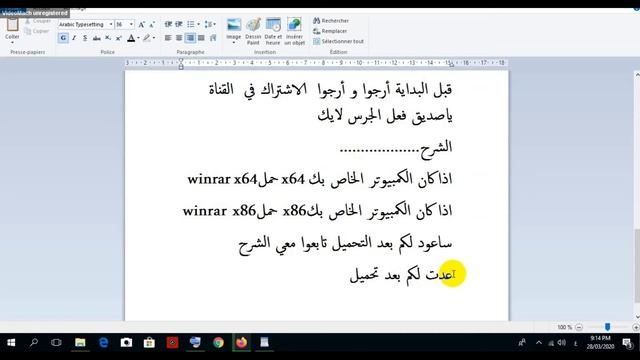The height and width of the screenshot is (360, 640).
Task: Align text to the left
Action: [168, 38]
